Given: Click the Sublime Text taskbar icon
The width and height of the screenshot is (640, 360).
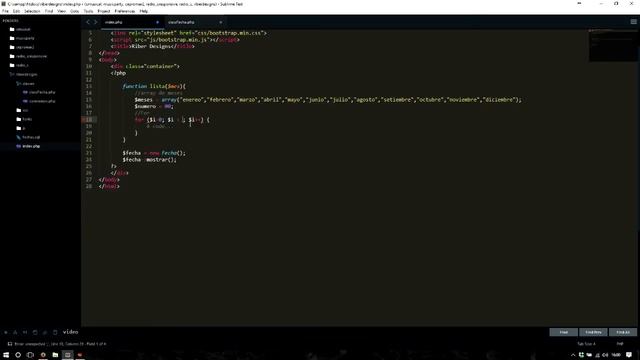Looking at the screenshot, I should point(68,355).
